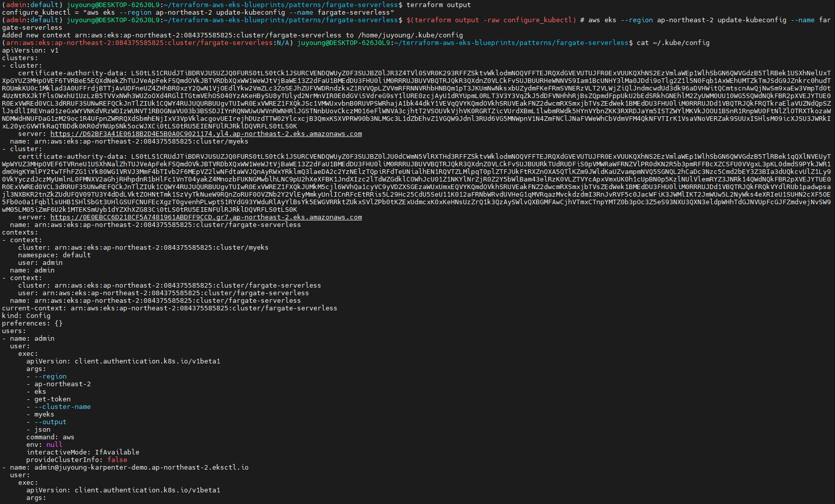The width and height of the screenshot is (835, 504).
Task: Click 'name: admin' under contexts section
Action: (32, 270)
